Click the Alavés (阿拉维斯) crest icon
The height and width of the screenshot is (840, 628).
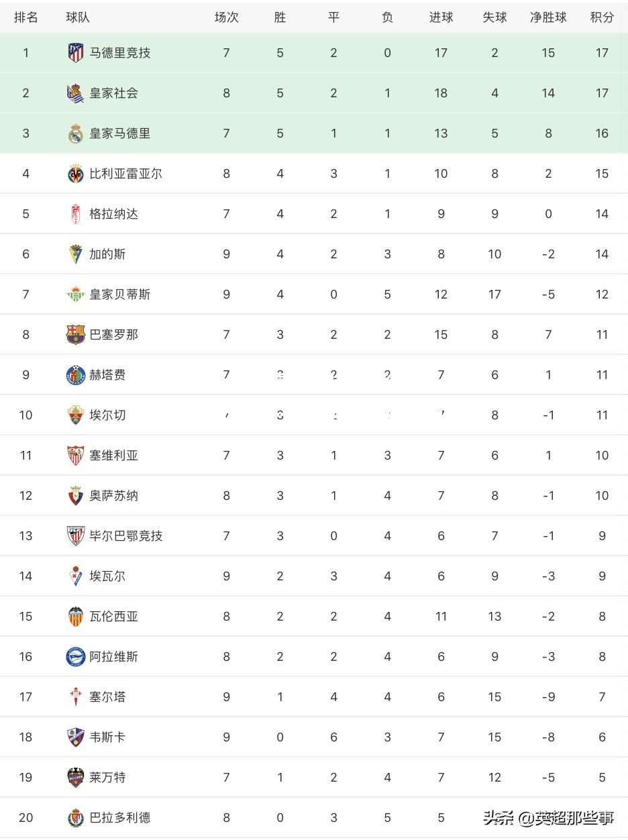click(x=76, y=656)
